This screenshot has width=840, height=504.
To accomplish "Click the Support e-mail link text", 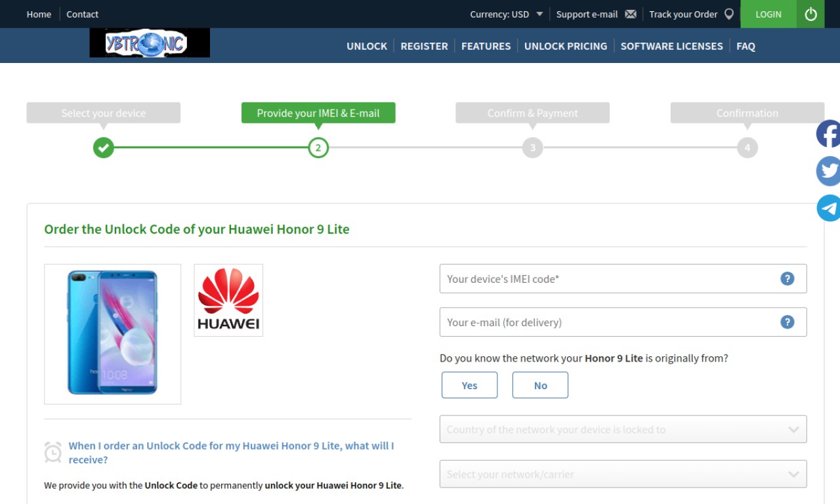I will (587, 14).
